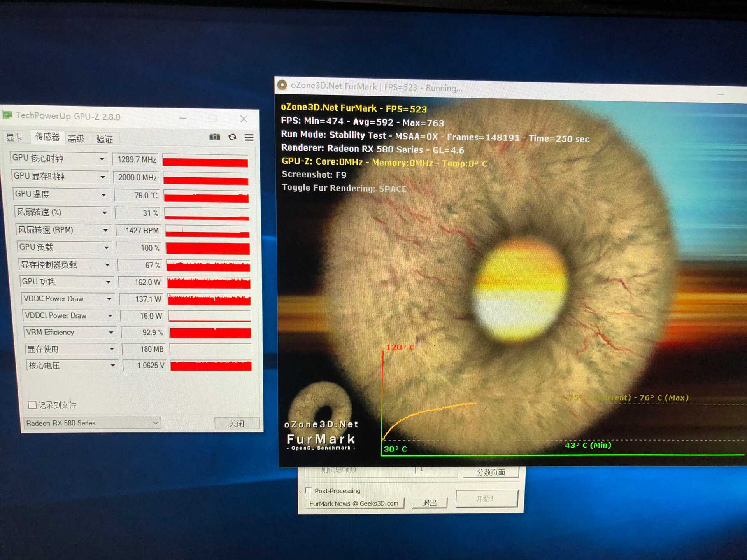The image size is (747, 560).
Task: Click the GPU power history graph
Action: 209,282
